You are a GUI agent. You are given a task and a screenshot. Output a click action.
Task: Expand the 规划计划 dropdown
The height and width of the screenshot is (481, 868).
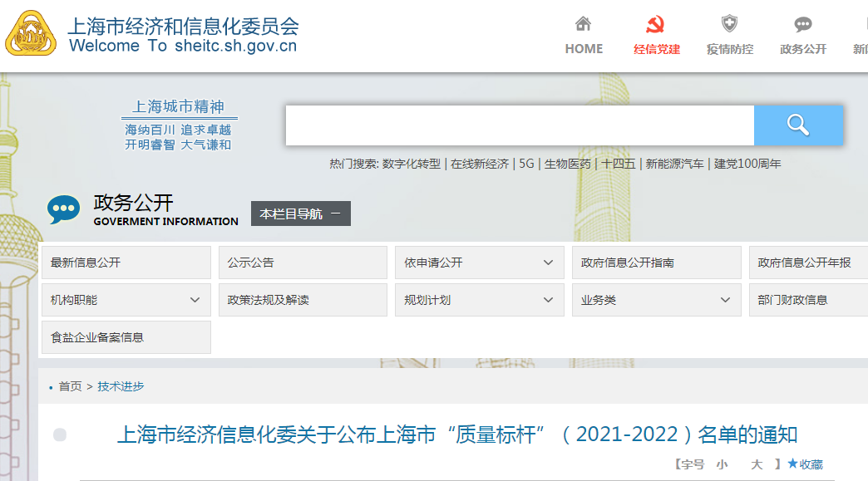tap(480, 300)
